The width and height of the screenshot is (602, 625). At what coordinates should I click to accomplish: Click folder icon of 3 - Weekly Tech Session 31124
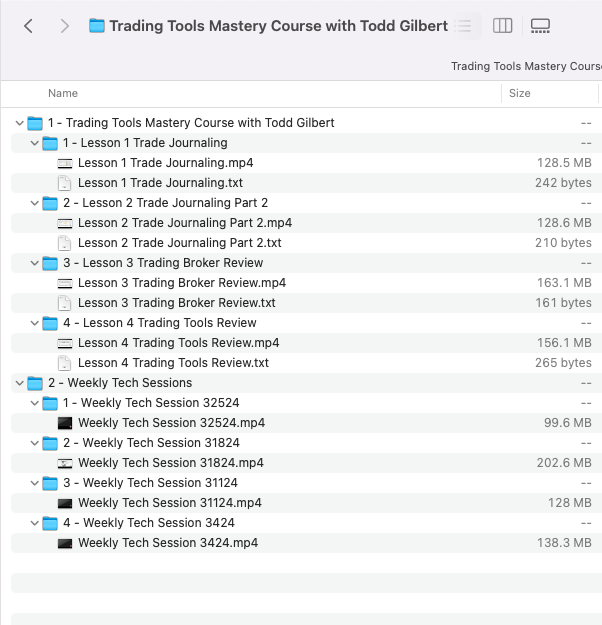click(50, 483)
